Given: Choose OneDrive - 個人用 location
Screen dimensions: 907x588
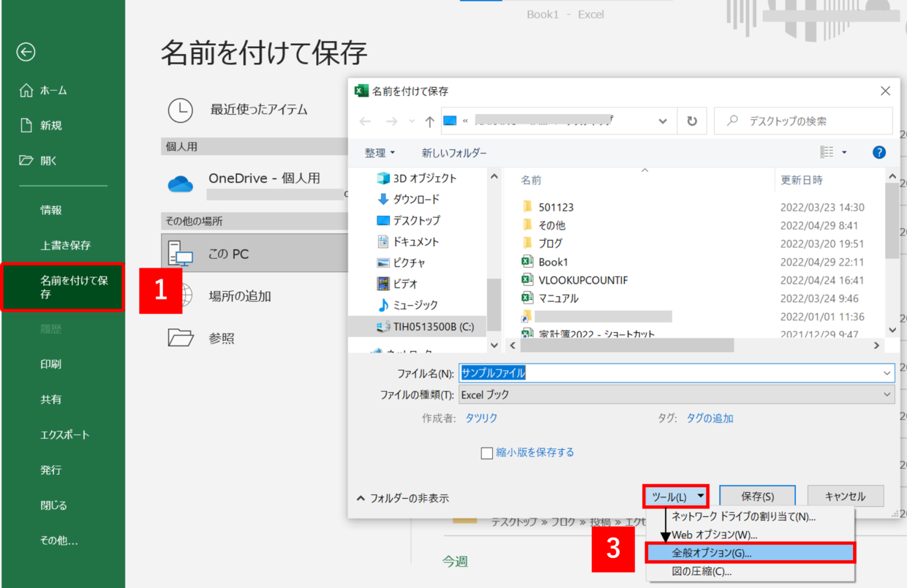Looking at the screenshot, I should [255, 184].
